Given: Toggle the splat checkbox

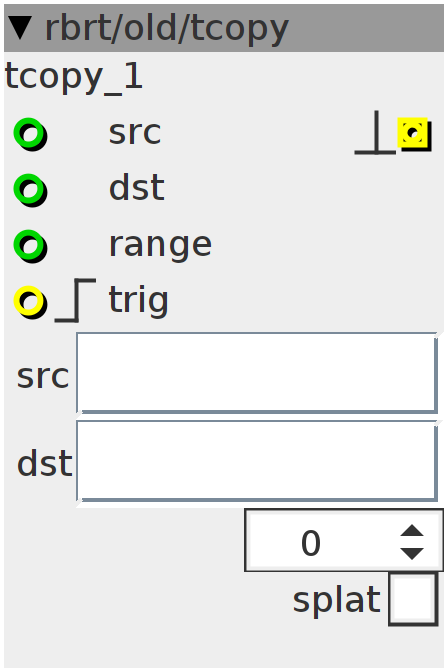Looking at the screenshot, I should coord(413,599).
